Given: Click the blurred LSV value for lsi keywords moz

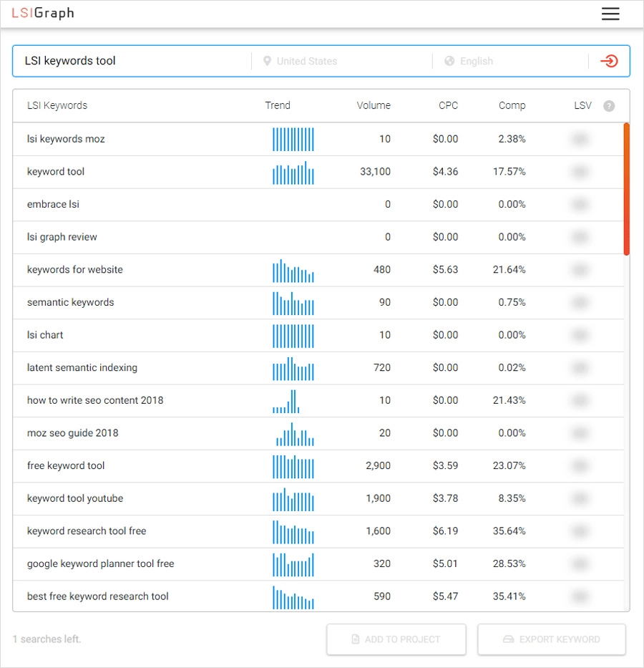Looking at the screenshot, I should pyautogui.click(x=580, y=139).
